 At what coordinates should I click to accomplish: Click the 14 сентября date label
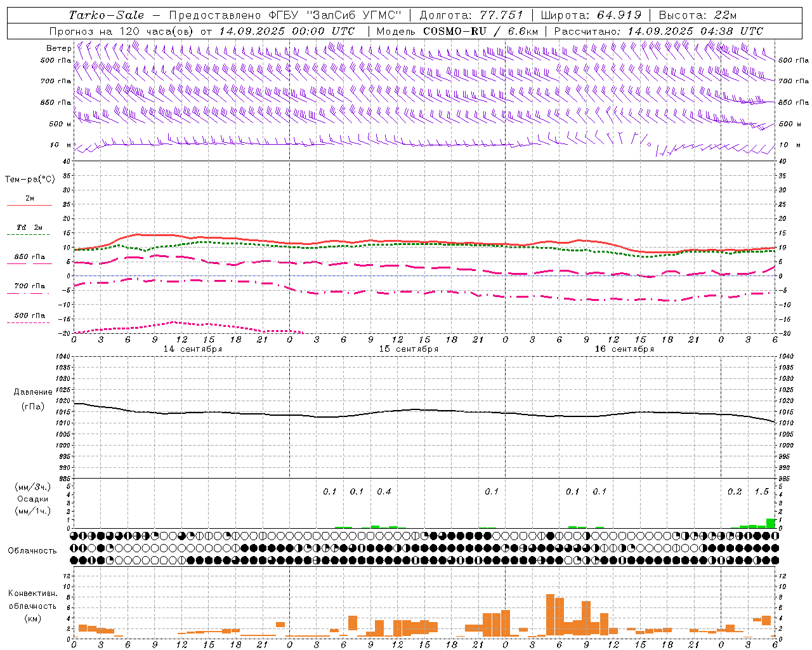[x=193, y=349]
